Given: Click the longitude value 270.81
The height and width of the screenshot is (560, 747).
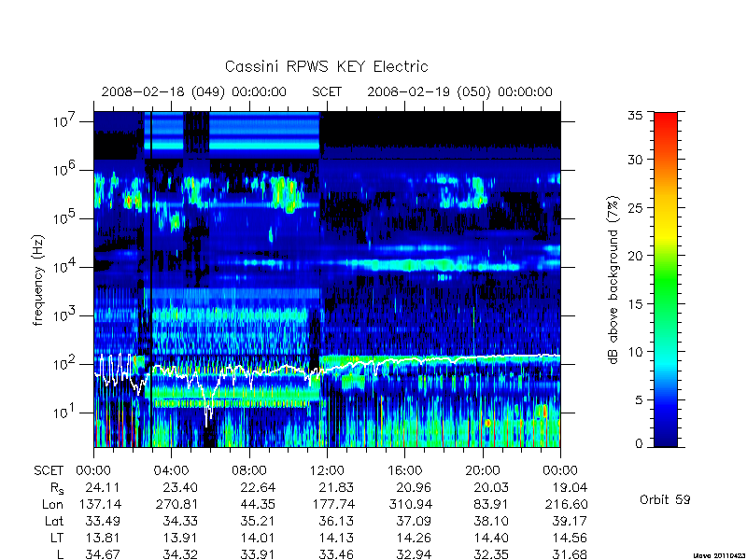Looking at the screenshot, I should pyautogui.click(x=176, y=504).
